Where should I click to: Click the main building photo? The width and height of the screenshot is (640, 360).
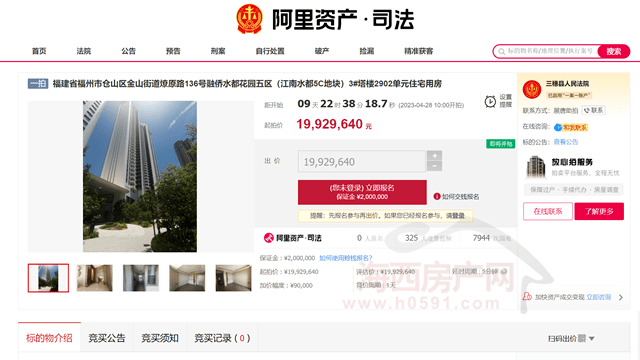tap(140, 176)
